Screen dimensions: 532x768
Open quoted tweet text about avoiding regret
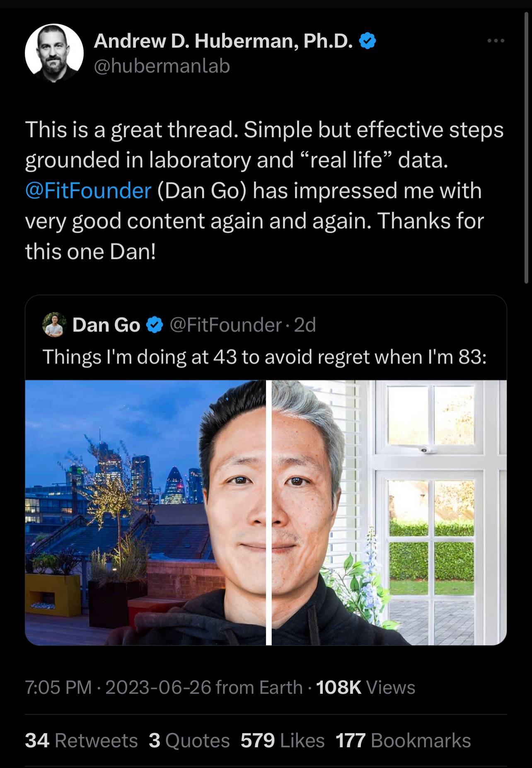[264, 357]
